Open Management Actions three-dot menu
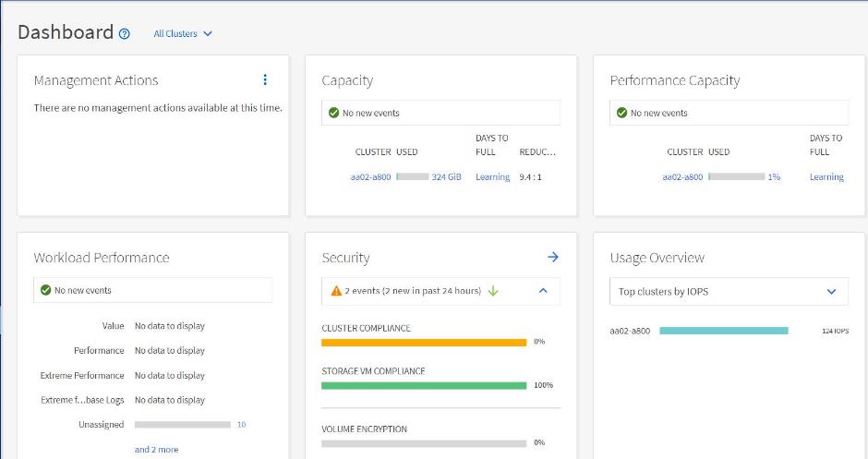The width and height of the screenshot is (868, 459). point(265,79)
